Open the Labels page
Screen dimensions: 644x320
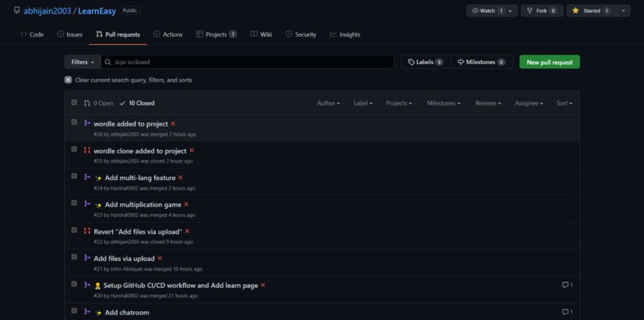point(426,62)
